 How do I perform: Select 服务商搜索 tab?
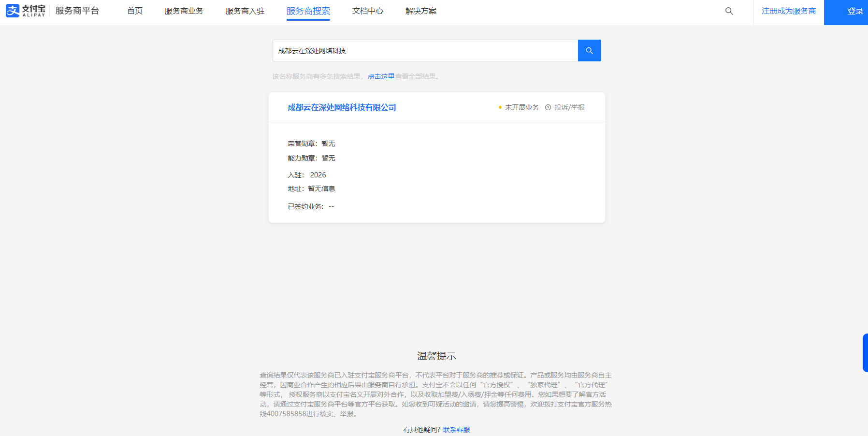308,11
